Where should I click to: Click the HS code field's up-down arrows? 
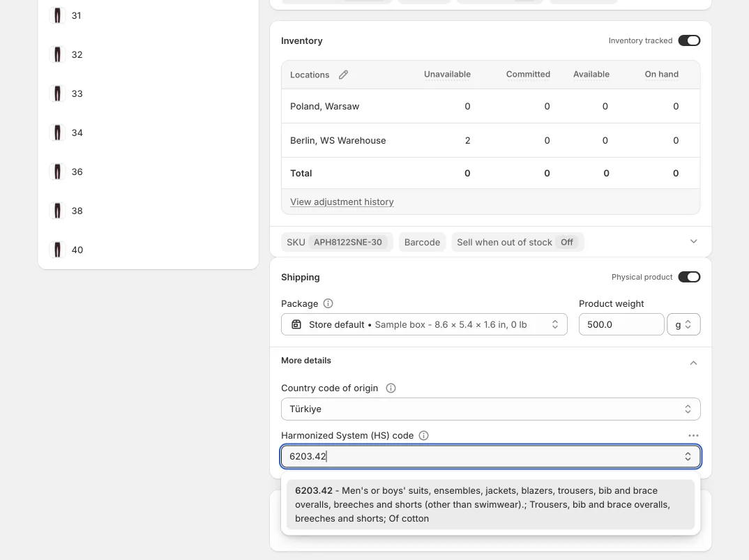click(x=688, y=456)
